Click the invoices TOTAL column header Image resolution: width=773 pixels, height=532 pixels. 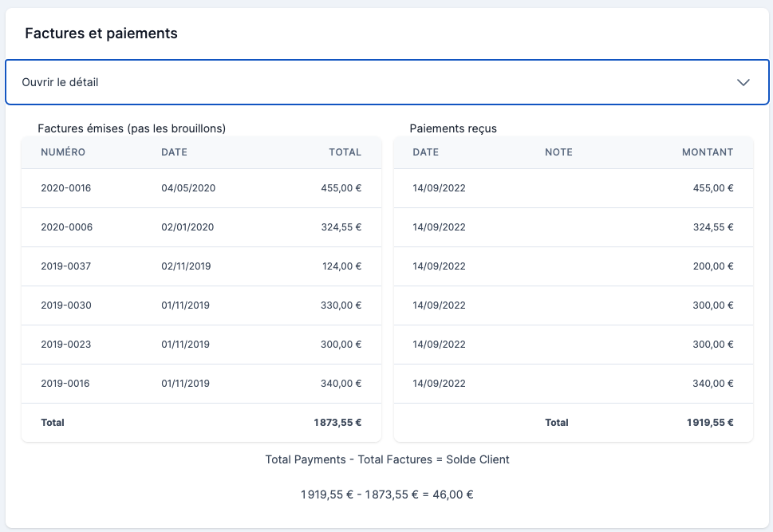(345, 152)
